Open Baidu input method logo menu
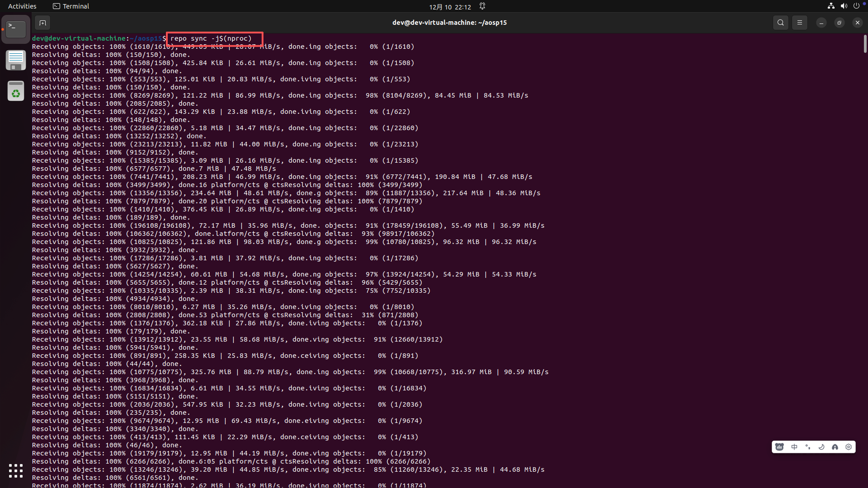This screenshot has height=488, width=868. pos(780,447)
